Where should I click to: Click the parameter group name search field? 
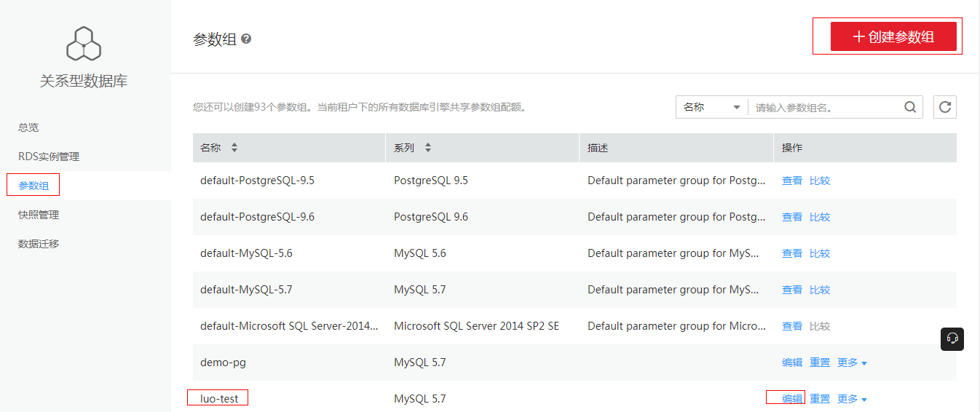826,107
